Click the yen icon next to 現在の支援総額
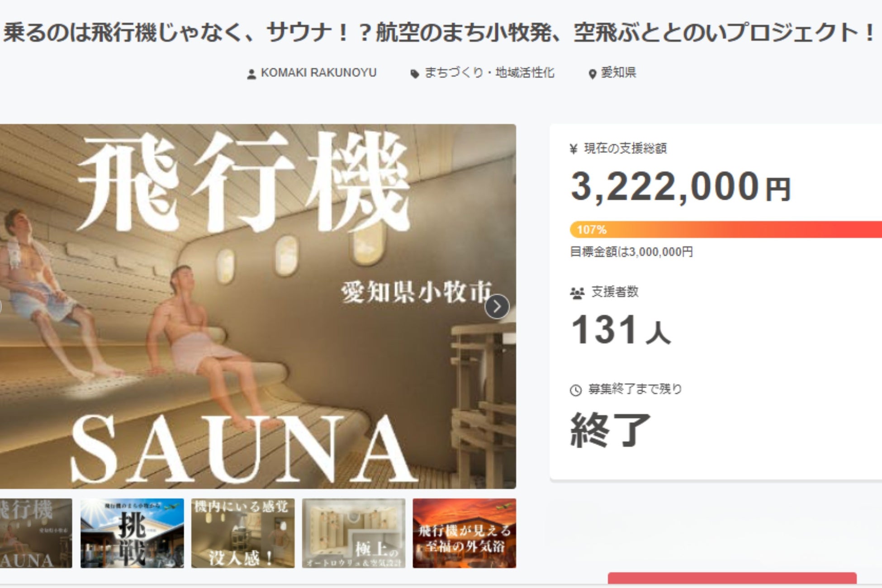The image size is (882, 588). [x=574, y=148]
